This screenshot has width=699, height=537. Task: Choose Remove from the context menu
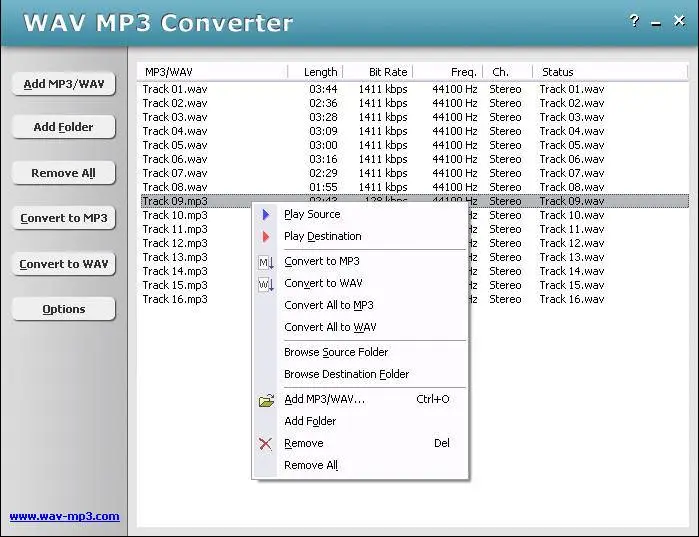pyautogui.click(x=360, y=443)
